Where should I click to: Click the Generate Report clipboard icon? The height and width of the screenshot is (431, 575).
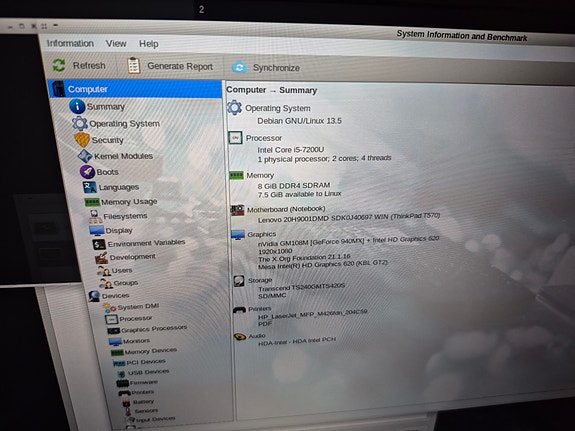point(133,66)
